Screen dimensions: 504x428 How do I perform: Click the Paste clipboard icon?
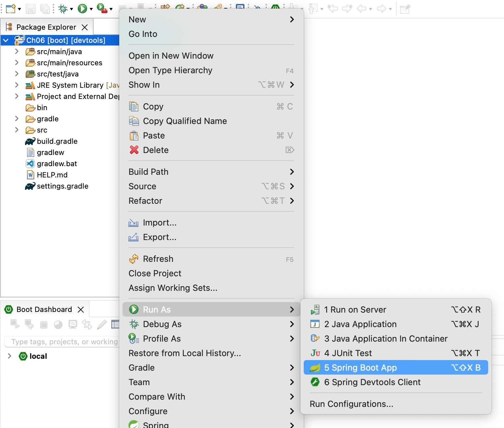134,136
